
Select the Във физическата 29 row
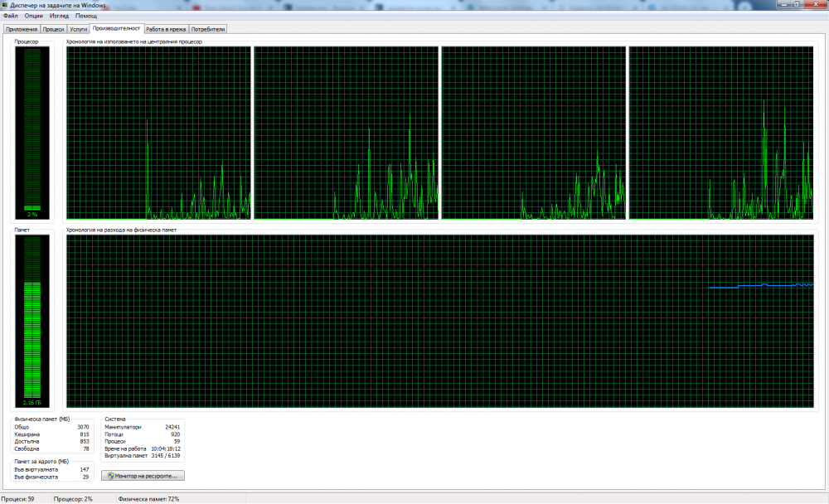point(51,477)
